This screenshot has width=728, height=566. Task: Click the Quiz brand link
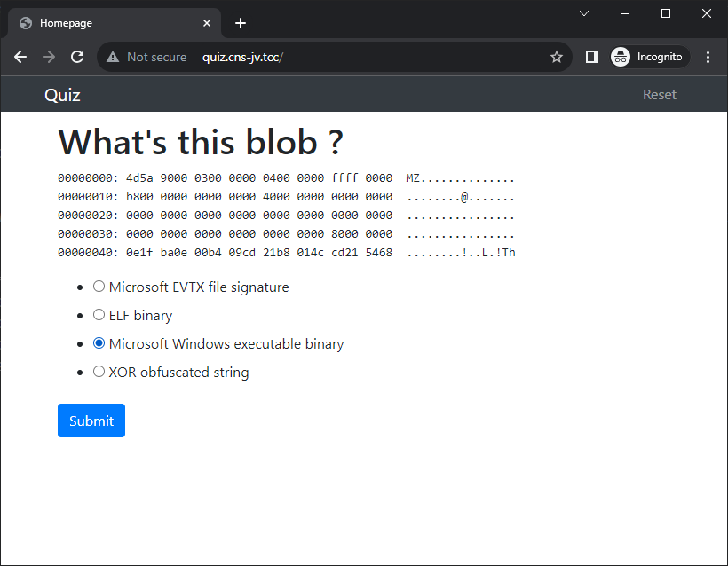(x=62, y=95)
